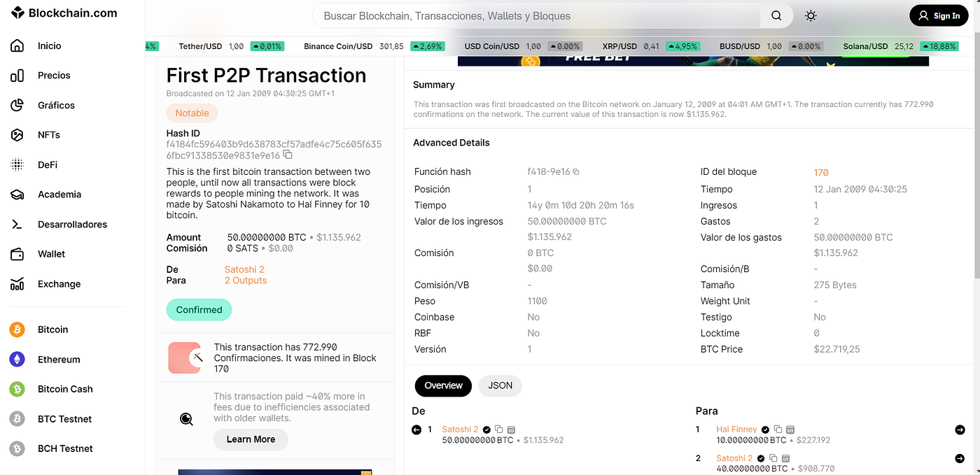Copy the Satoshi 2 address under De
The width and height of the screenshot is (980, 475).
[499, 430]
